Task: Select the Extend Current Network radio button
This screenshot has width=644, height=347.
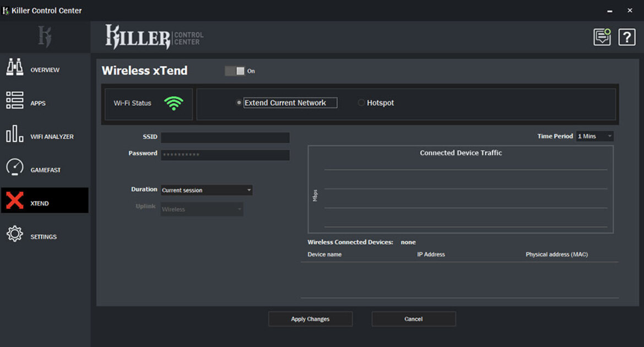Action: point(239,102)
